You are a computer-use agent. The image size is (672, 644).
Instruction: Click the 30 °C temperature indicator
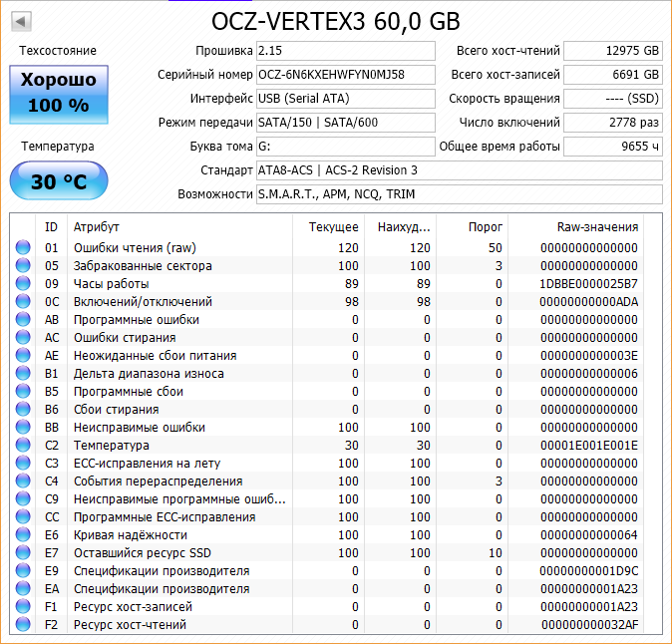pyautogui.click(x=59, y=180)
